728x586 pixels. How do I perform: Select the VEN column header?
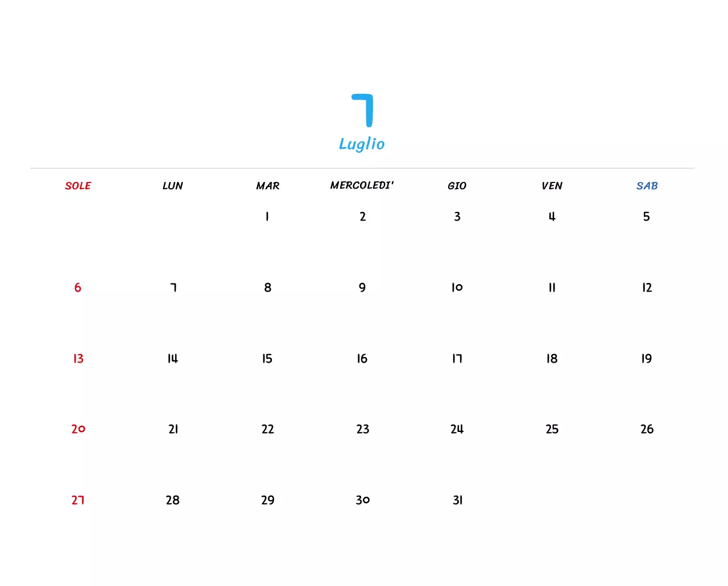click(x=552, y=185)
